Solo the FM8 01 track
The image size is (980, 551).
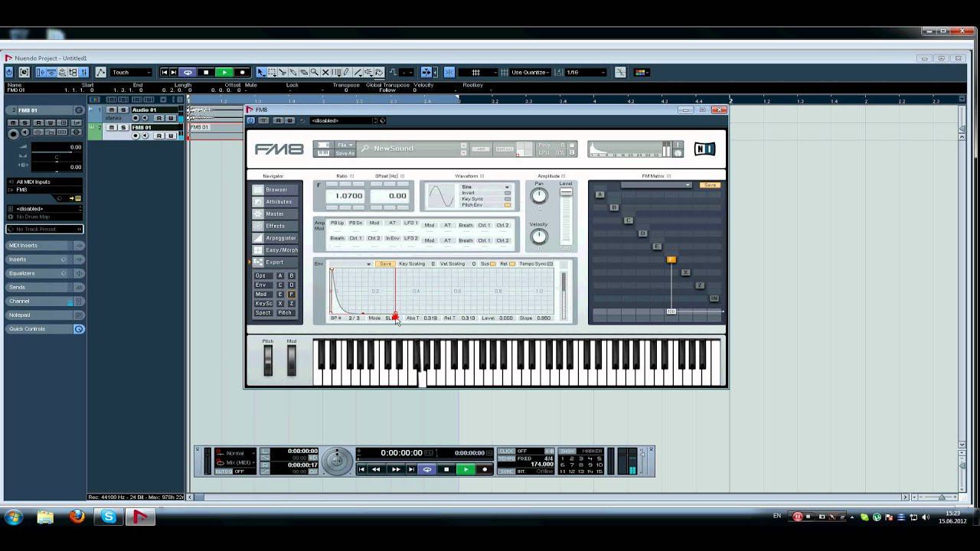point(122,127)
